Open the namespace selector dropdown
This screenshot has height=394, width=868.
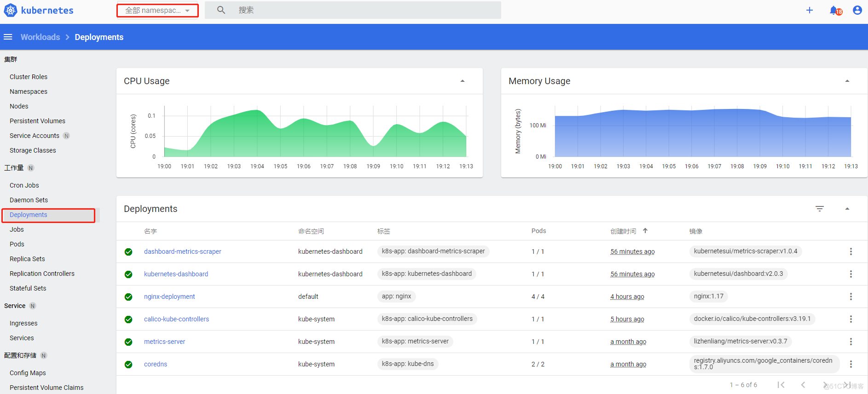(x=157, y=10)
